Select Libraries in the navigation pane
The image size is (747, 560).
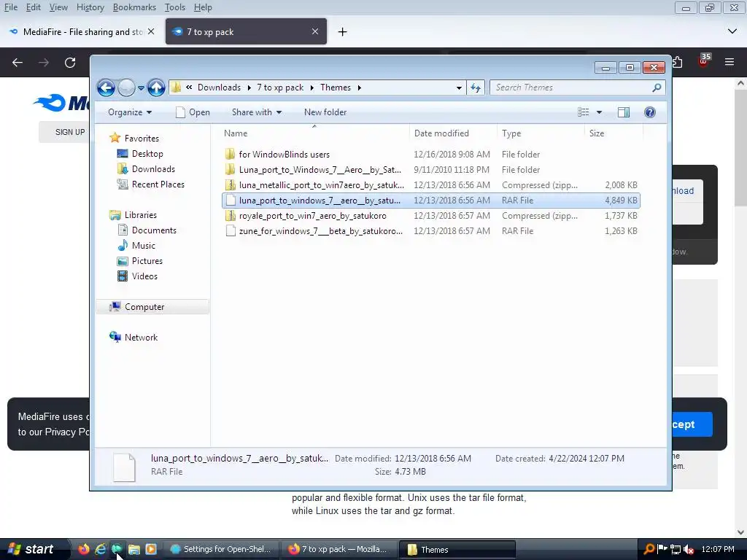click(140, 215)
